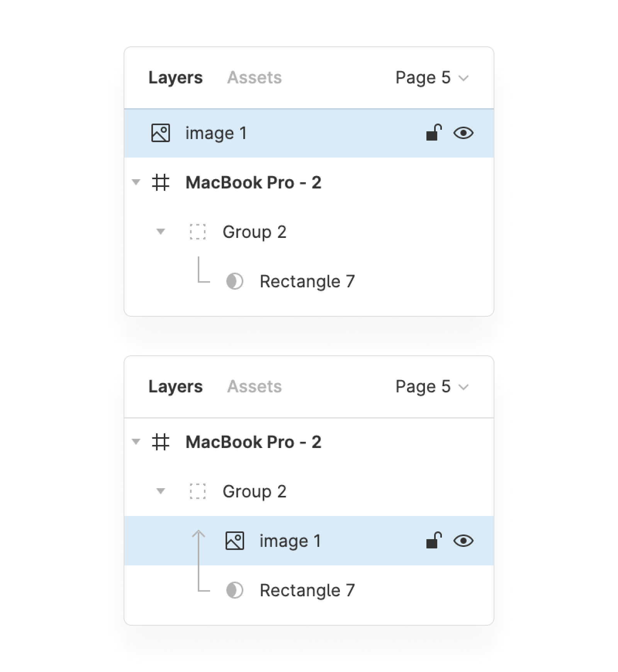Image resolution: width=618 pixels, height=672 pixels.
Task: Click dashed group icon in bottom panel
Action: [197, 491]
